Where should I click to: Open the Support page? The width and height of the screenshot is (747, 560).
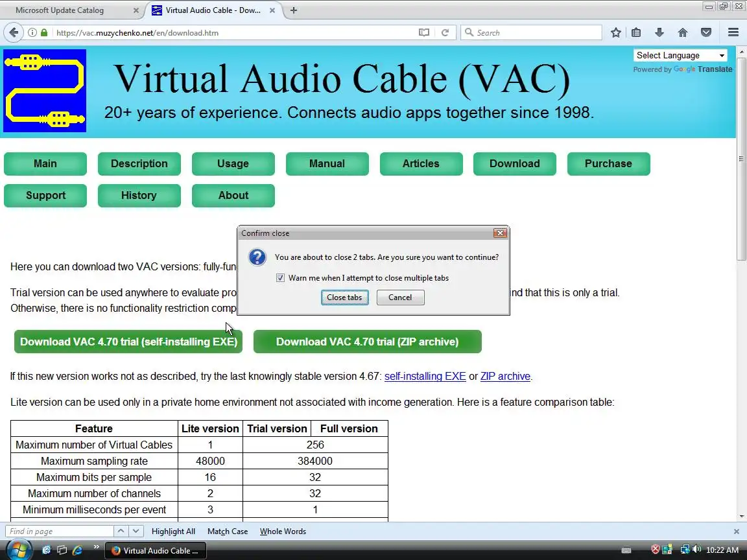click(x=45, y=195)
